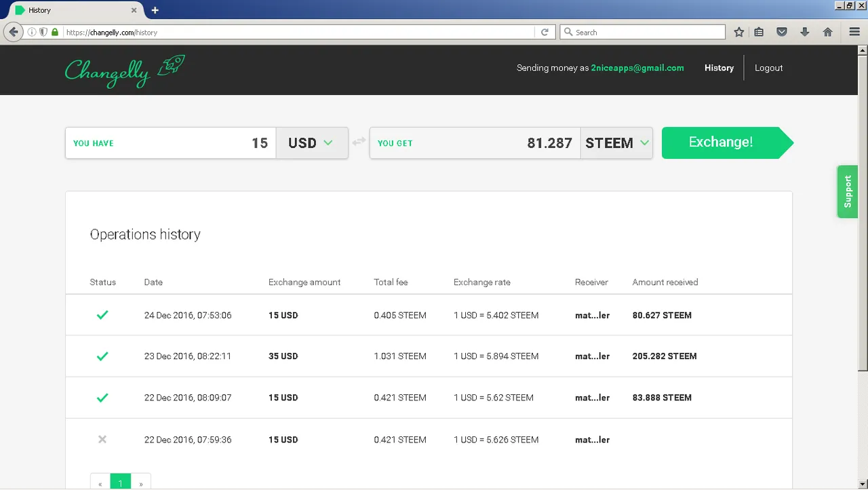Click the green check for 24 Dec operation
This screenshot has width=868, height=490.
click(102, 315)
